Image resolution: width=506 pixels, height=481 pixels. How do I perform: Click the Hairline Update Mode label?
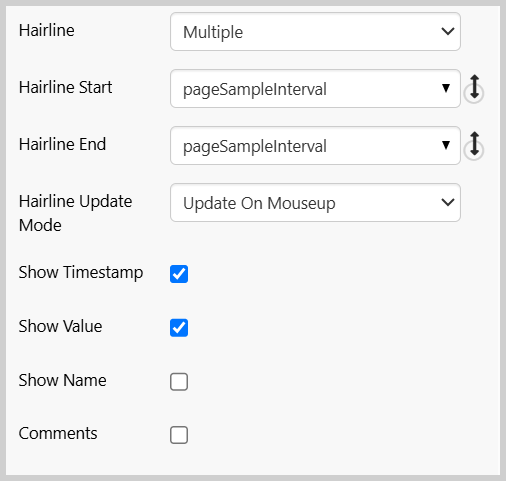(x=75, y=213)
